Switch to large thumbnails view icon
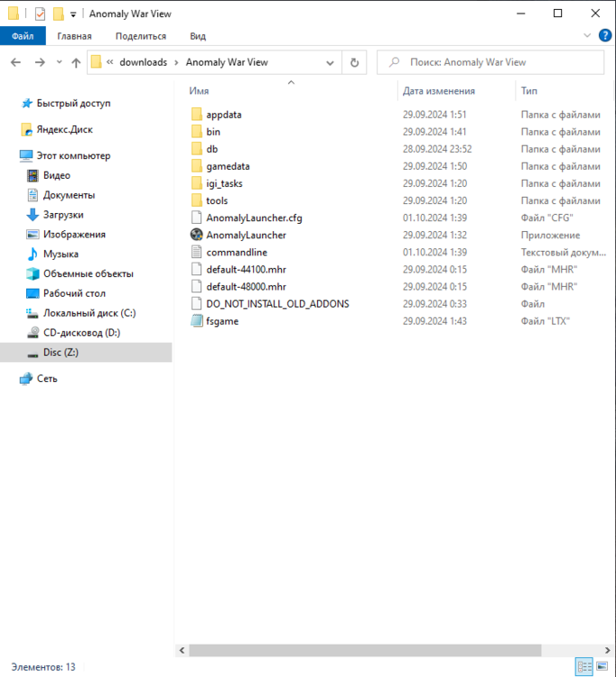Screen dimensions: 616x677 pyautogui.click(x=602, y=667)
